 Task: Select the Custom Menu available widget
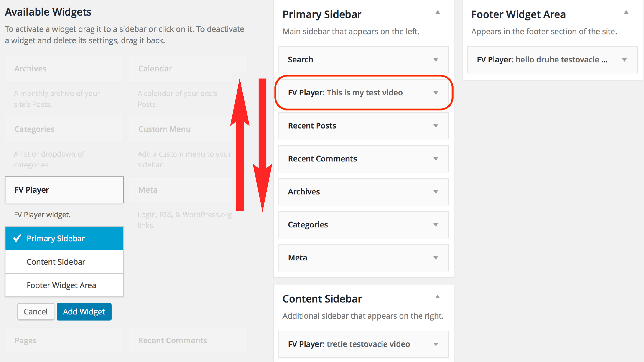(x=188, y=129)
